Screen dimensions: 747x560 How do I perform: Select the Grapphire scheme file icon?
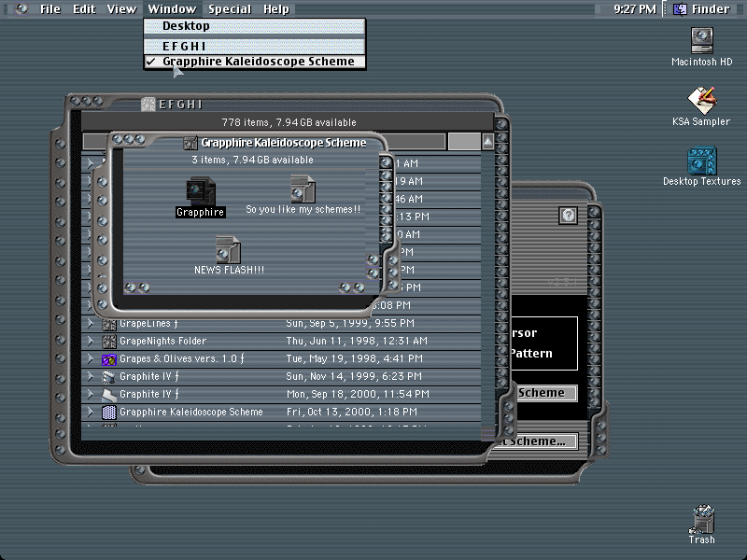click(x=200, y=191)
